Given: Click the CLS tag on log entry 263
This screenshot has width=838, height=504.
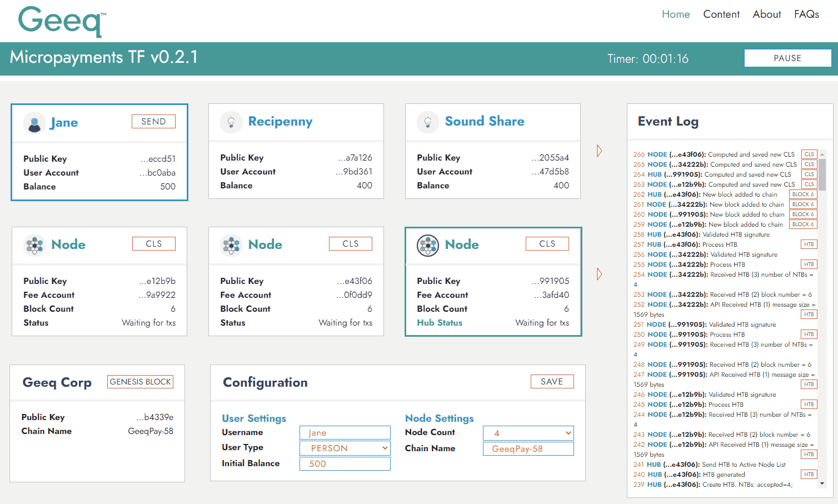Looking at the screenshot, I should (x=809, y=184).
